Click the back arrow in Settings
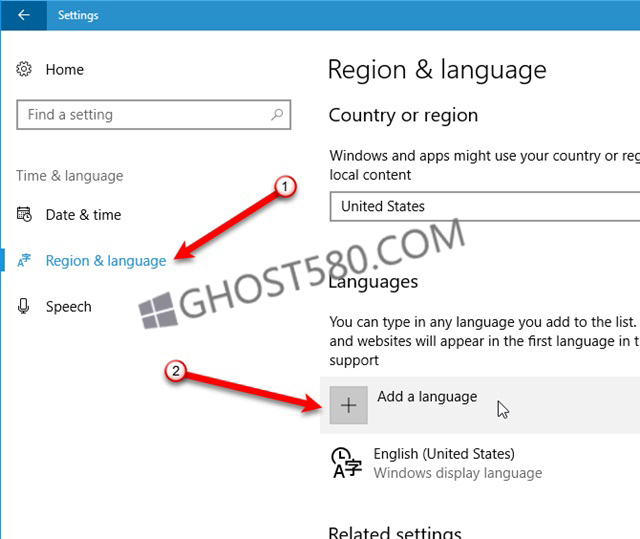Screen dimensions: 640x539 point(24,15)
